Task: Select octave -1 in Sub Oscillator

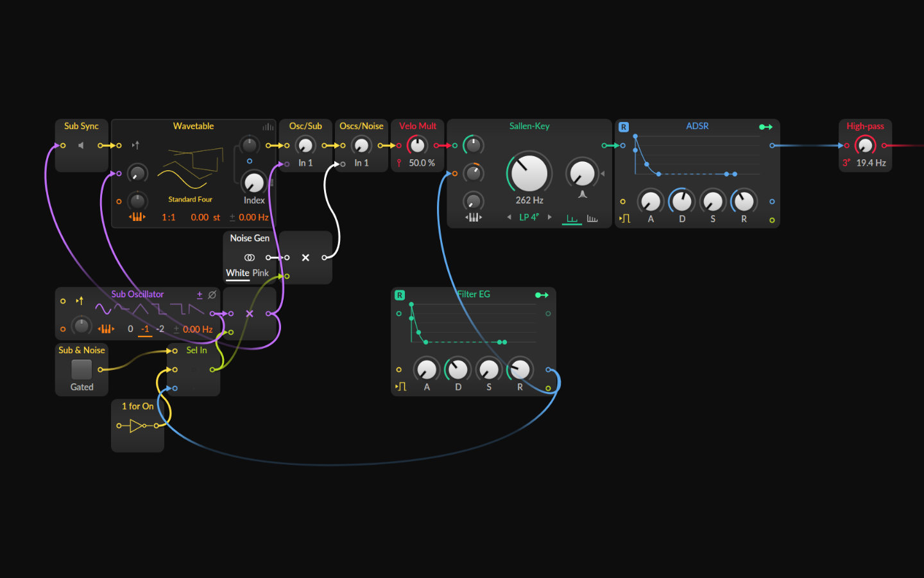Action: click(x=145, y=329)
